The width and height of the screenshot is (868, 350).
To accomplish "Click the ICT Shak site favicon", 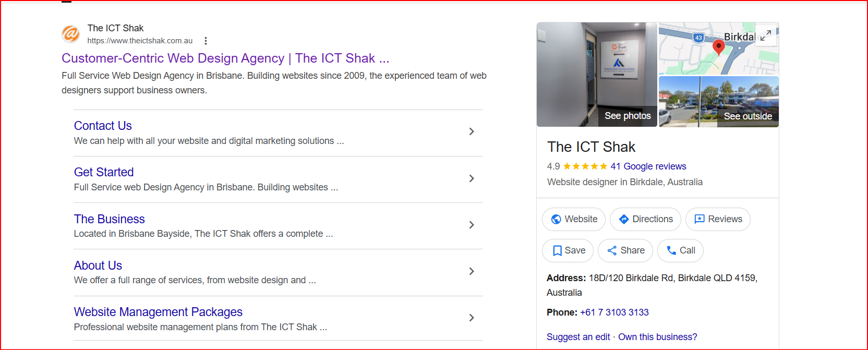I will pyautogui.click(x=71, y=34).
